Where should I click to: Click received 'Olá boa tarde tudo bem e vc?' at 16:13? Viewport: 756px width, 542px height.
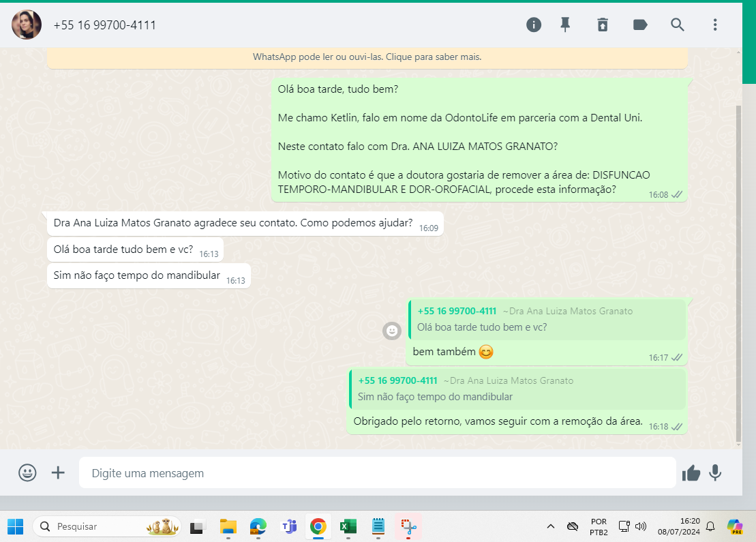pos(136,250)
